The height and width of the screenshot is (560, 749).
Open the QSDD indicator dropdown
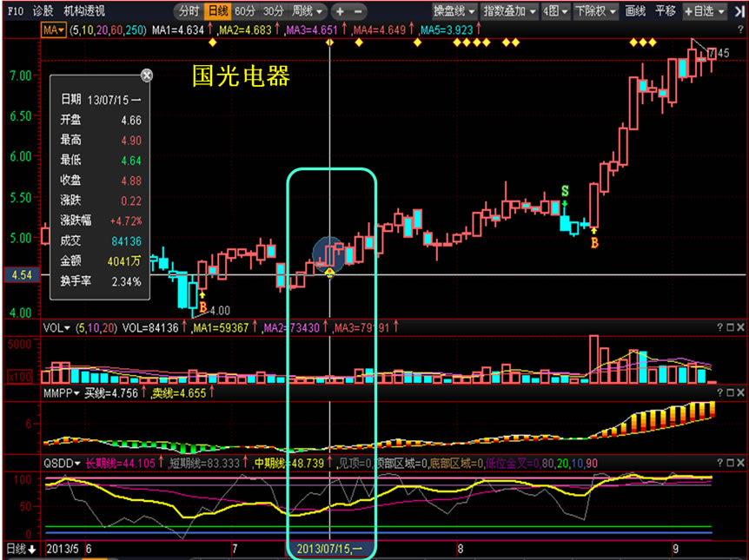pos(62,463)
